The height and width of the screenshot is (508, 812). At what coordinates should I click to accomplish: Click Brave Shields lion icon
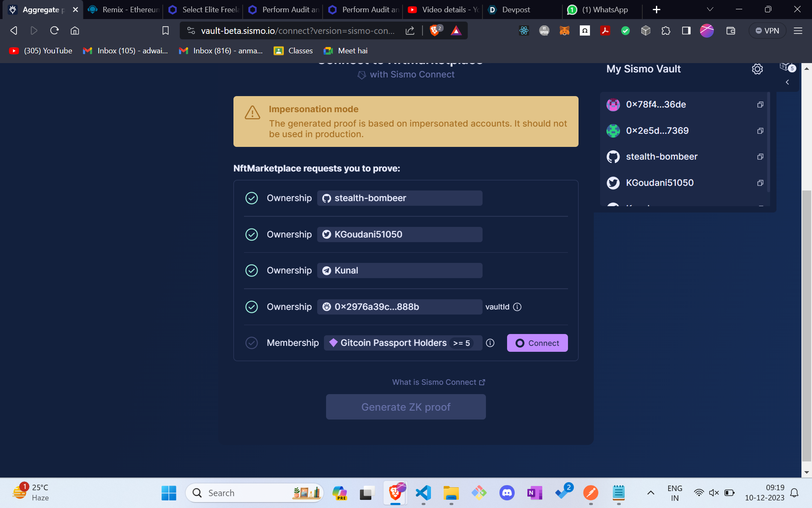click(434, 30)
